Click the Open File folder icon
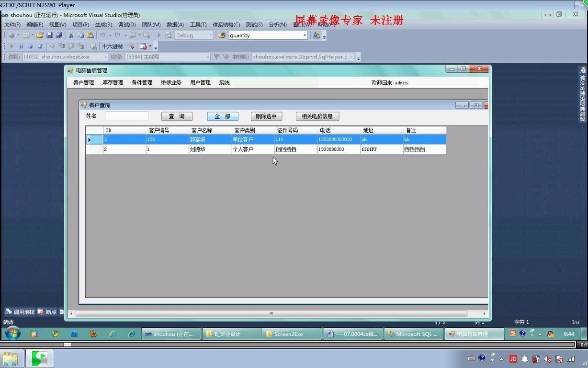The height and width of the screenshot is (368, 588). 39,35
